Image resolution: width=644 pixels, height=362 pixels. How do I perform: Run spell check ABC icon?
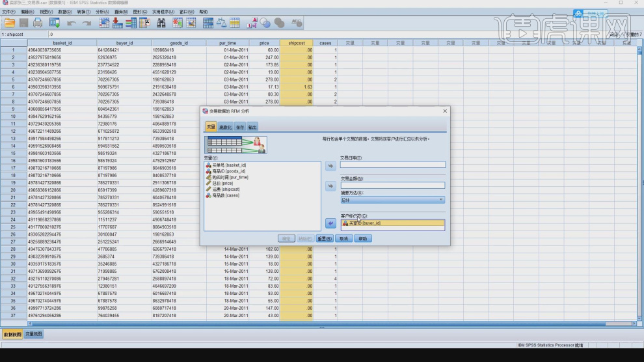(x=297, y=23)
